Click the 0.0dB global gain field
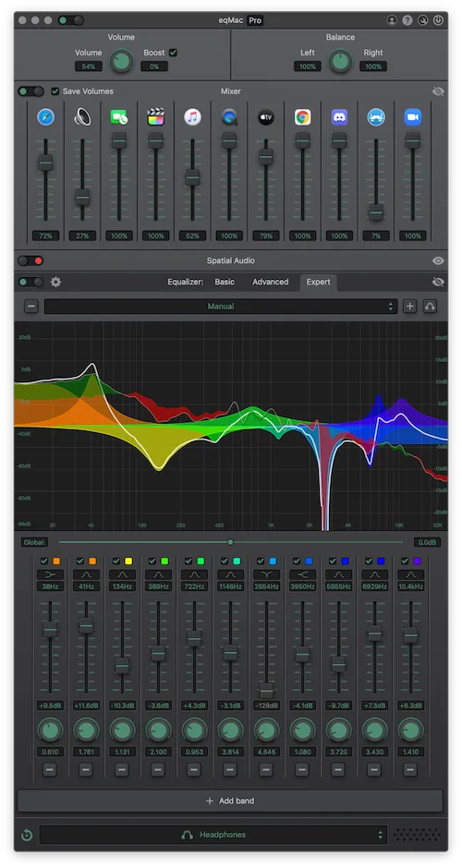The width and height of the screenshot is (462, 868). 427,542
